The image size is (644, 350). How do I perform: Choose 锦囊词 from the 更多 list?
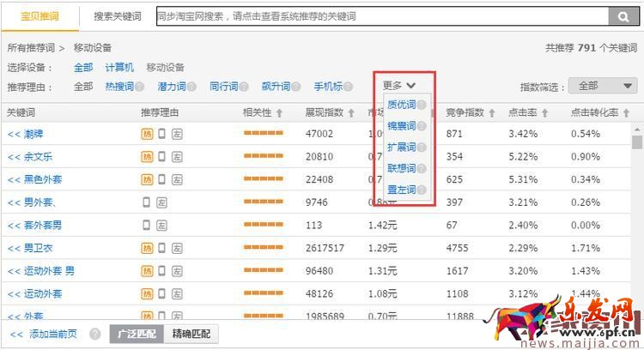pyautogui.click(x=402, y=126)
